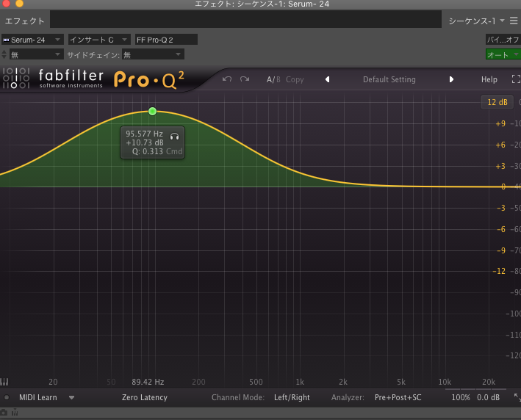The height and width of the screenshot is (420, 521).
Task: Copy the current state with the Copy button
Action: point(295,80)
